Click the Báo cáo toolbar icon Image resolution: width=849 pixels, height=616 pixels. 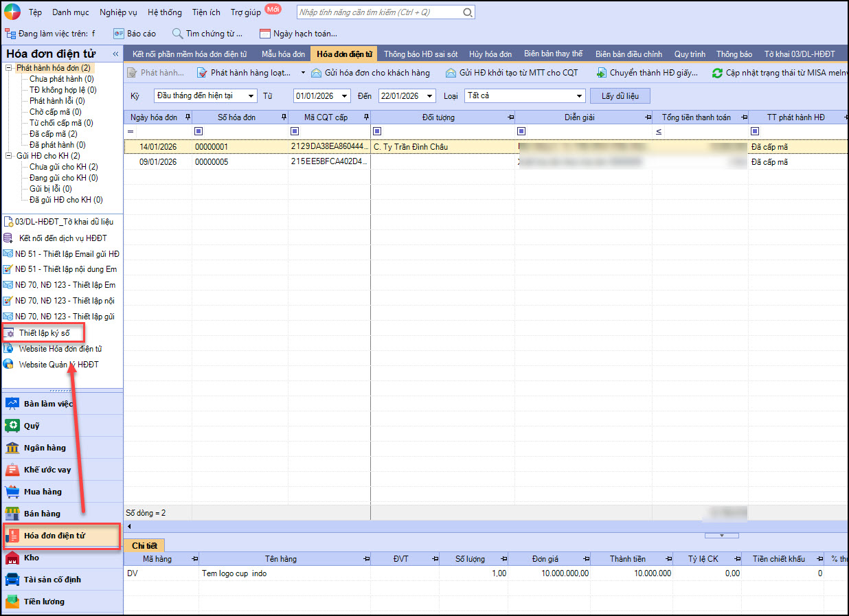pos(118,34)
